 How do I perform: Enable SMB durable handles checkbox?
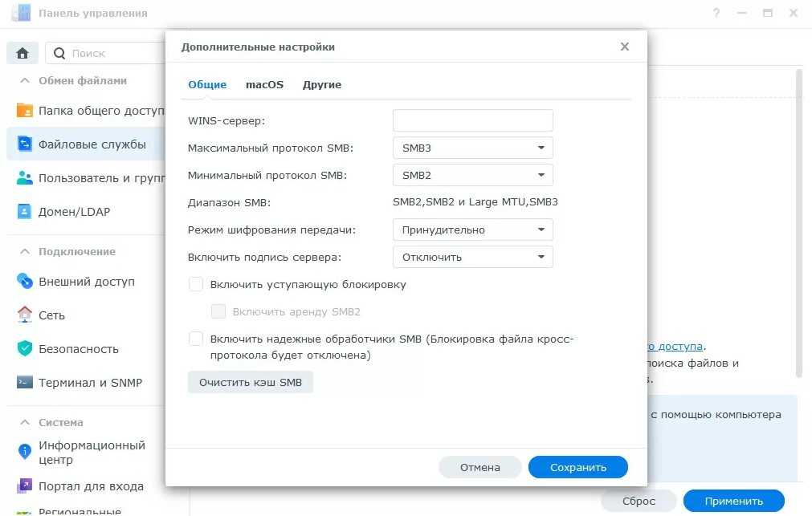pyautogui.click(x=196, y=339)
